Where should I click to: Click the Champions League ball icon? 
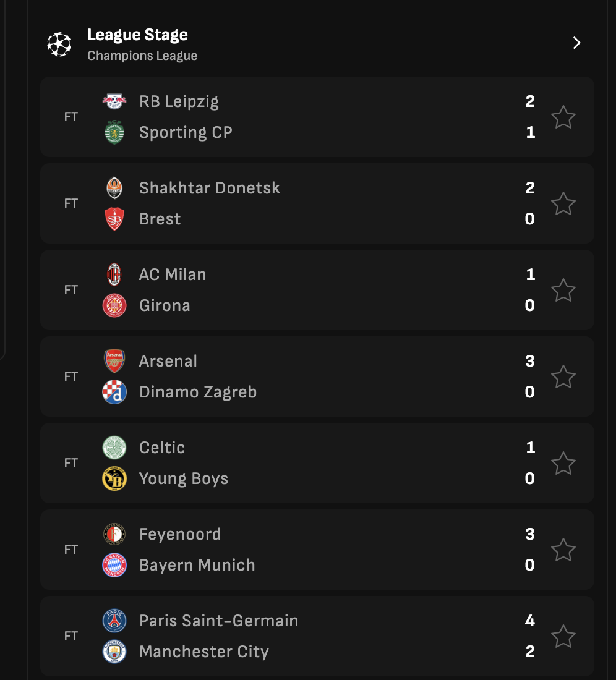pyautogui.click(x=59, y=45)
